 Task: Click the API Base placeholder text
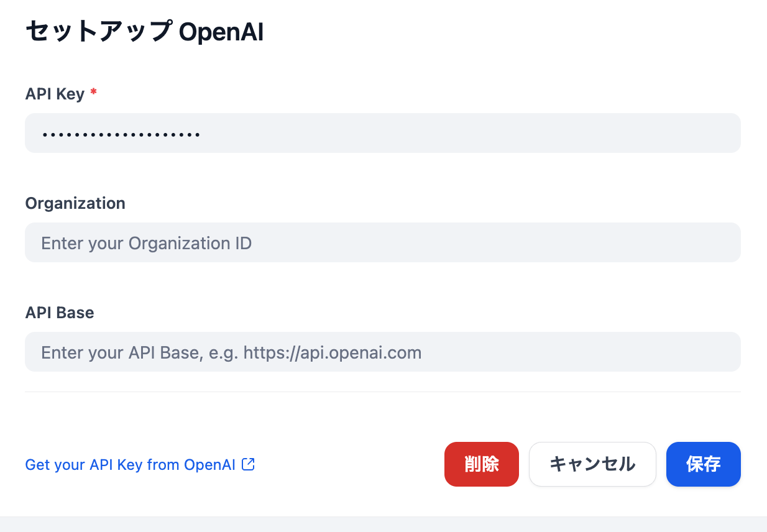pyautogui.click(x=231, y=352)
